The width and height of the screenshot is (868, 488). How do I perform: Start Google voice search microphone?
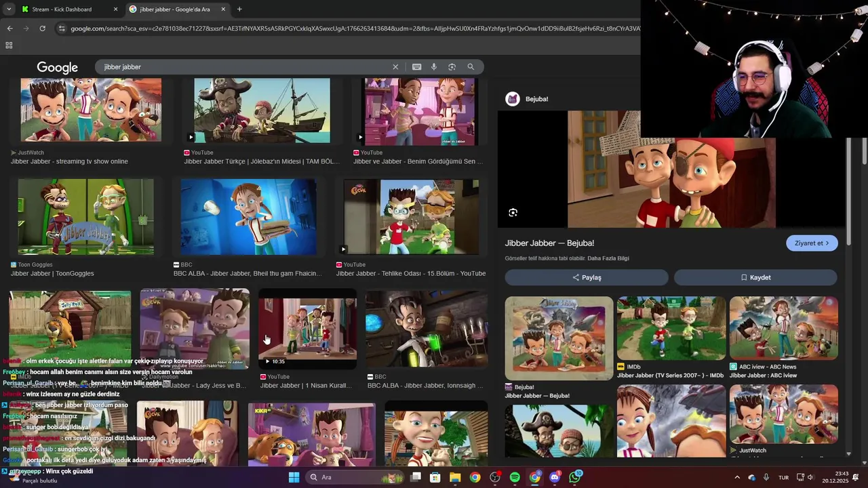pyautogui.click(x=434, y=67)
